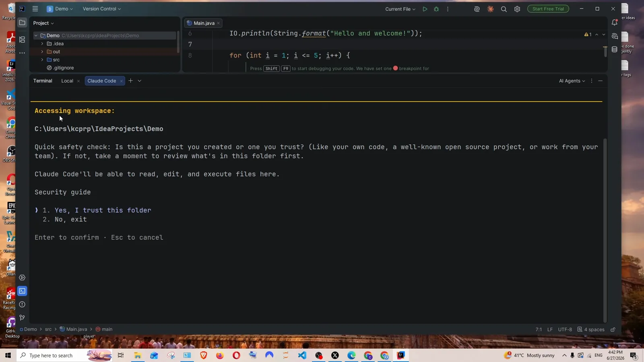Open the Services tool window
The width and height of the screenshot is (644, 362).
pyautogui.click(x=22, y=278)
